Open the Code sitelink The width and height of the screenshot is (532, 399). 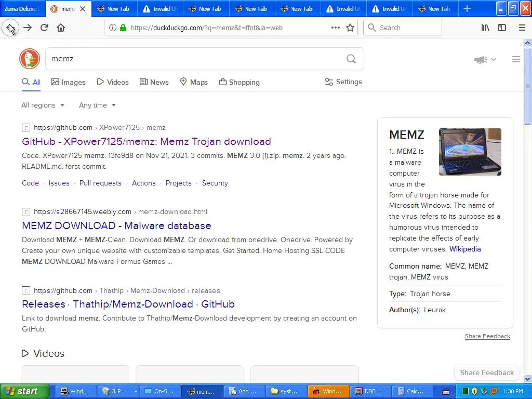tap(30, 183)
